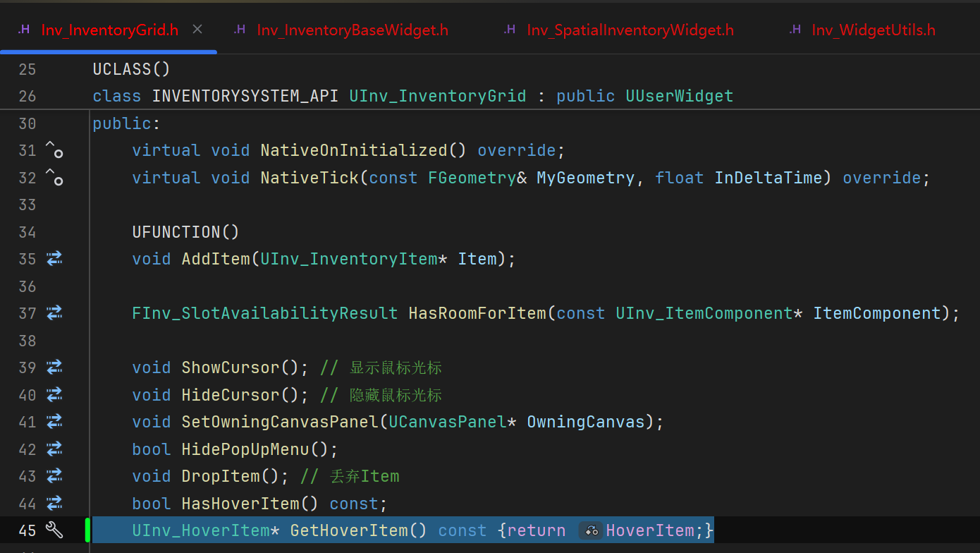
Task: Click the UCLASS() macro on line 25
Action: (x=132, y=69)
